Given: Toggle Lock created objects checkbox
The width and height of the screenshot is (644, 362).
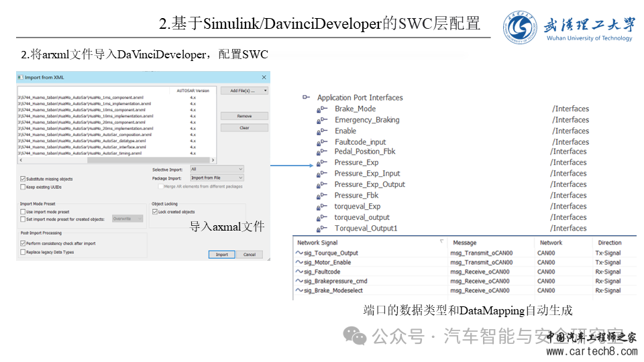Looking at the screenshot, I should pos(155,212).
